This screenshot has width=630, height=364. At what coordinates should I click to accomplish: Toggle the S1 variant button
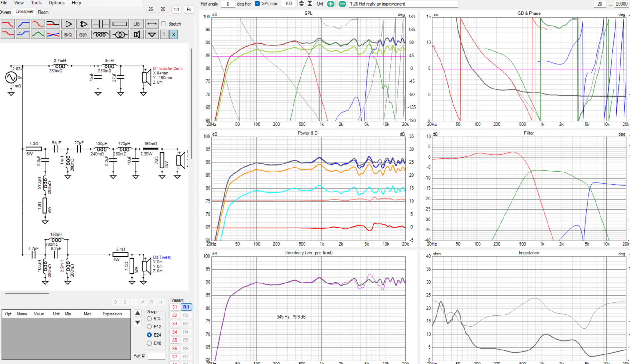pos(174,307)
